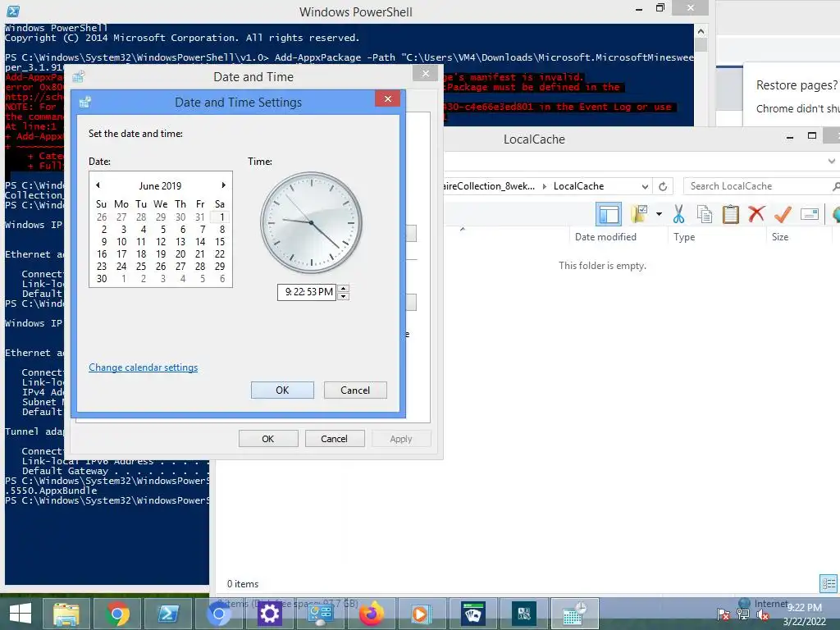Sort by Size column header
840x630 pixels.
(x=779, y=237)
